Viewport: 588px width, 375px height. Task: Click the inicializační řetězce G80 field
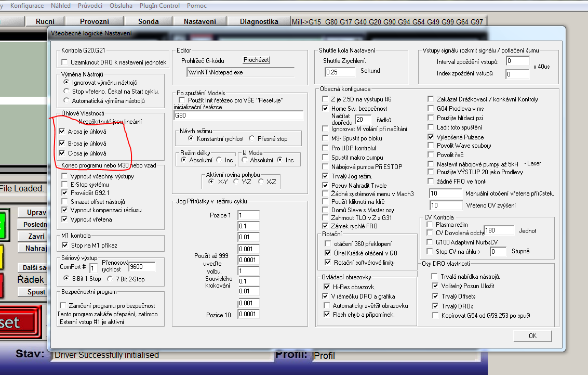point(238,115)
